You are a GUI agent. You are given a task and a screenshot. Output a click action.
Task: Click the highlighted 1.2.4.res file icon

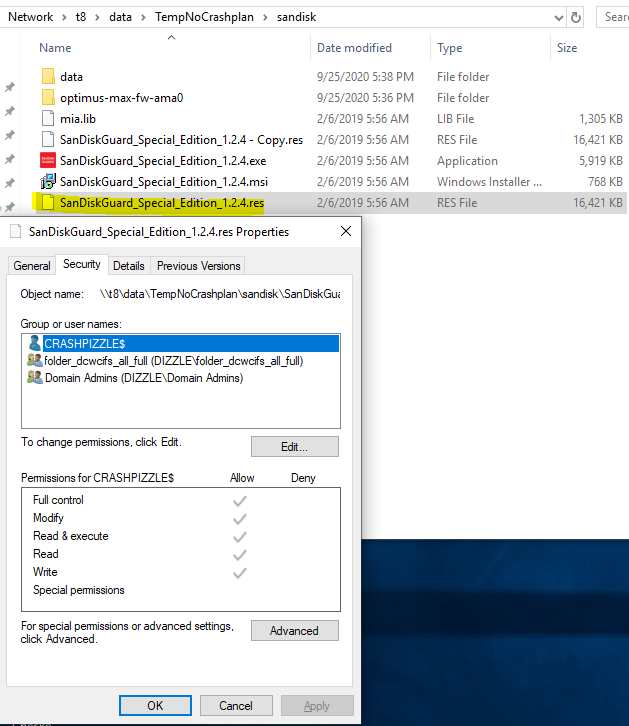coord(48,202)
